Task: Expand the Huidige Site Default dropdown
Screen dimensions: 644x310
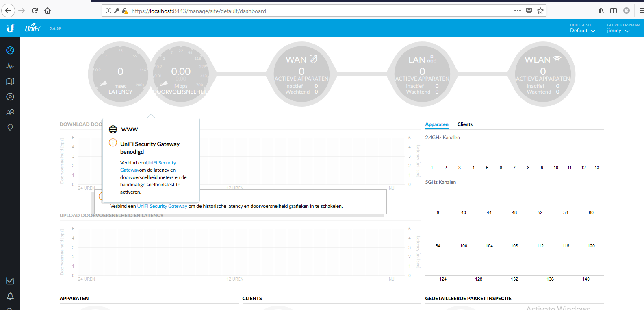Action: click(x=582, y=31)
